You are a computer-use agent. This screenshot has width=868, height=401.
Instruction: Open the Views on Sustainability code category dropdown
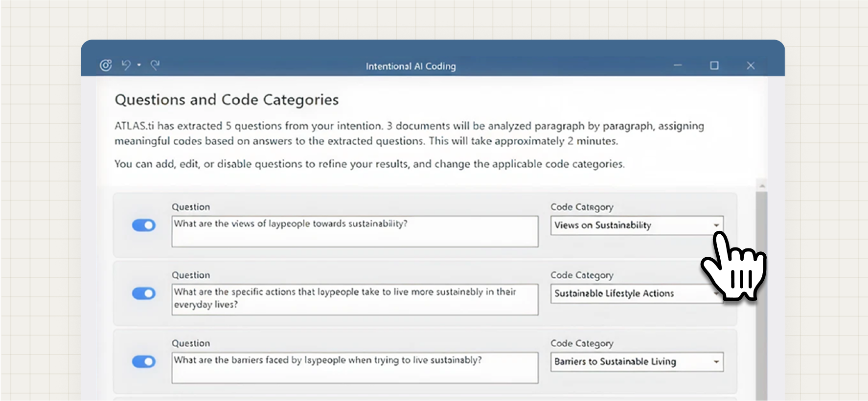[x=637, y=225]
